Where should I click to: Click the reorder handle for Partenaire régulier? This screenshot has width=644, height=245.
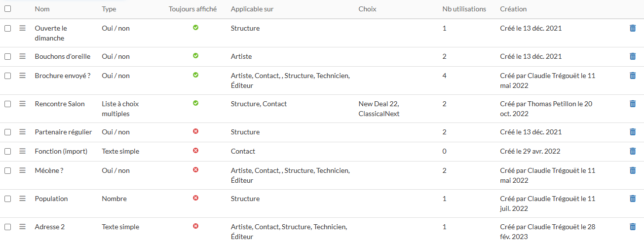coord(22,132)
